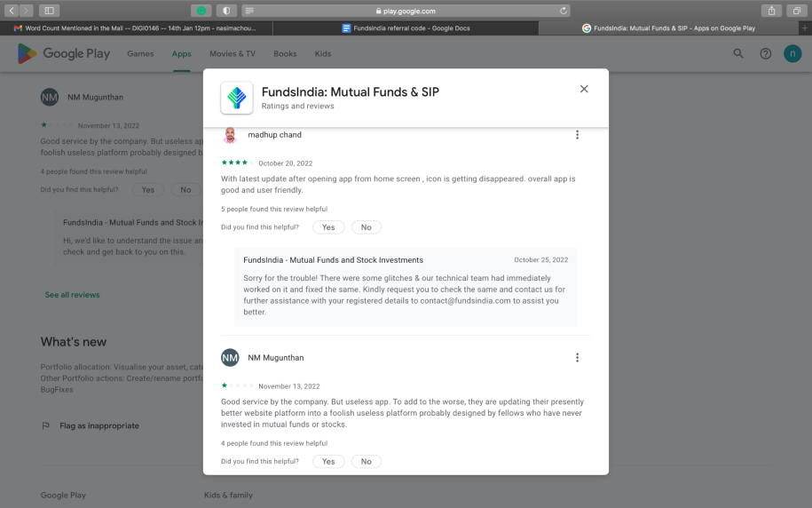This screenshot has height=508, width=812.
Task: Click Safari forward navigation arrow
Action: pyautogui.click(x=26, y=11)
